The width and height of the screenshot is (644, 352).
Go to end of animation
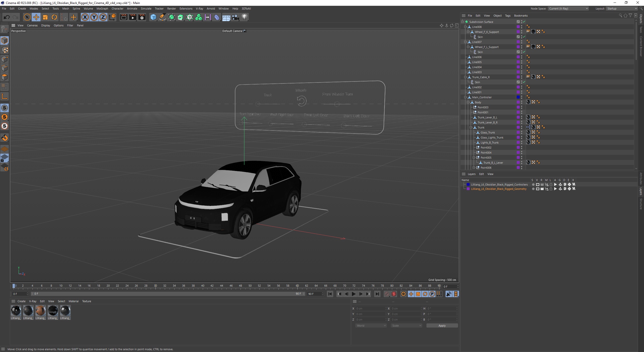tap(377, 294)
